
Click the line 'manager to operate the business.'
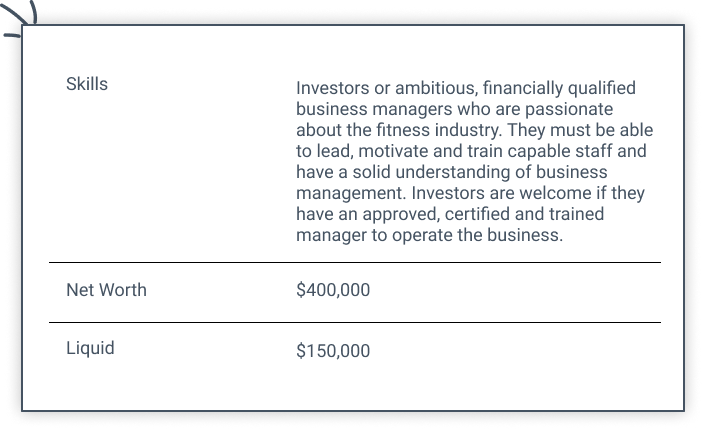tap(430, 236)
